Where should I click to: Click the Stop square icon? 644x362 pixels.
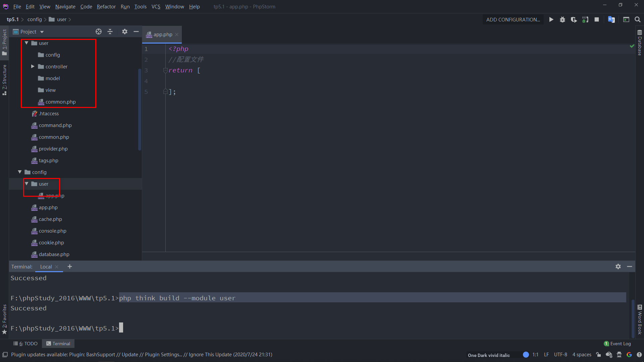click(x=597, y=19)
